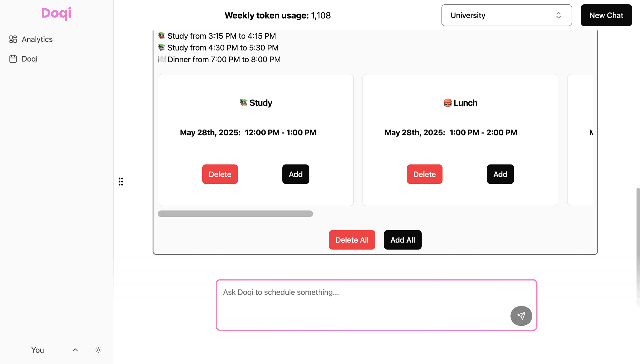Click the Delete All button
Screen dimensions: 640x364
tap(352, 240)
